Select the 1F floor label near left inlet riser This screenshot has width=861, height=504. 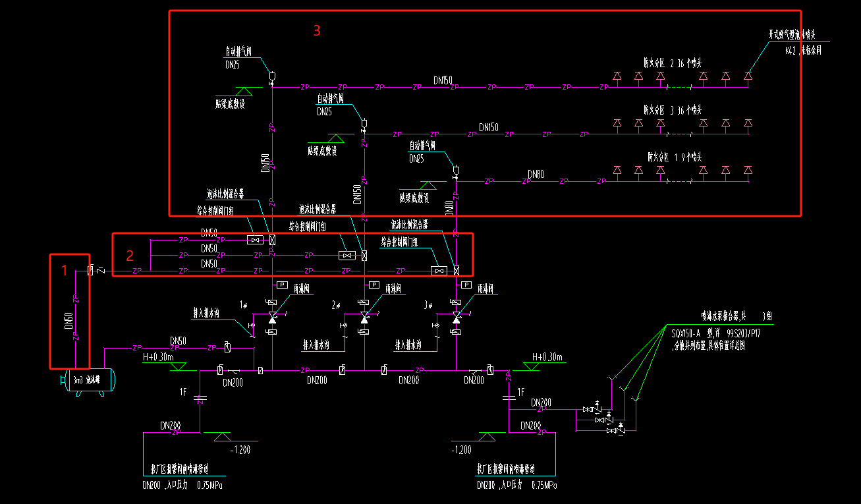click(x=183, y=392)
